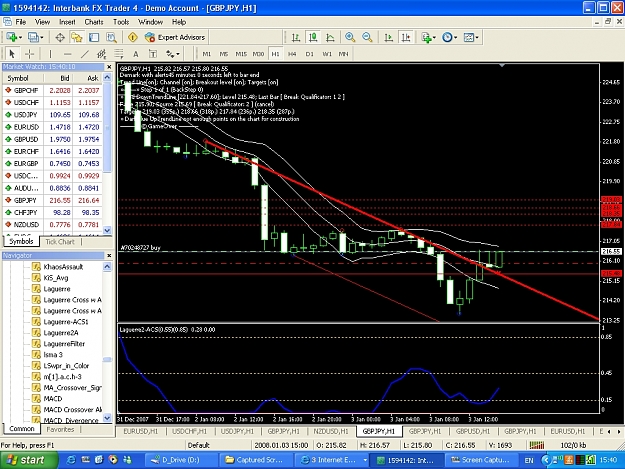Select the vertical line drawing tool
The width and height of the screenshot is (625, 469).
(50, 54)
